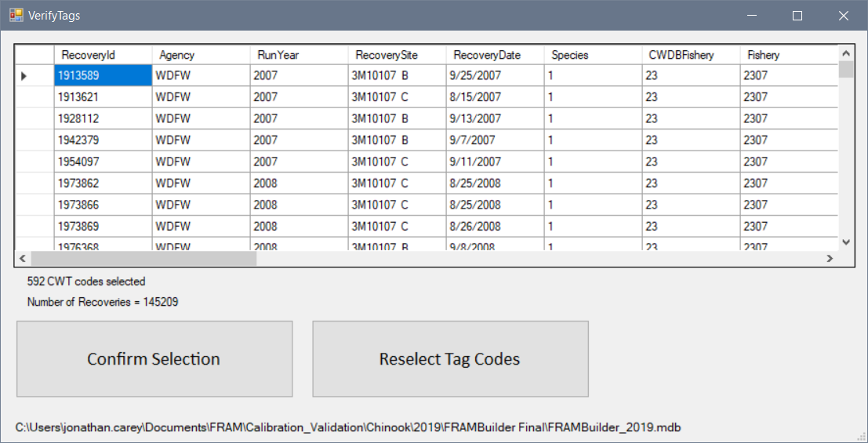
Task: Click the horizontal scrollbar thumb
Action: [144, 258]
